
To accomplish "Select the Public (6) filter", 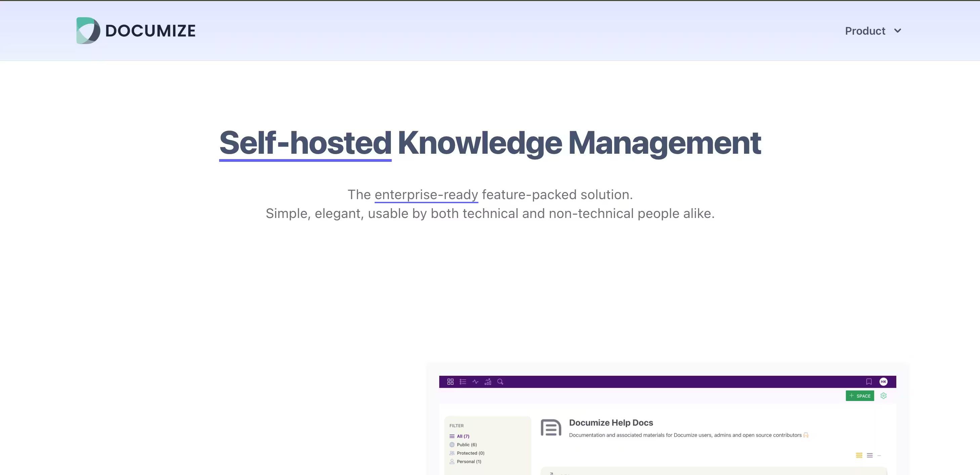I will 467,445.
